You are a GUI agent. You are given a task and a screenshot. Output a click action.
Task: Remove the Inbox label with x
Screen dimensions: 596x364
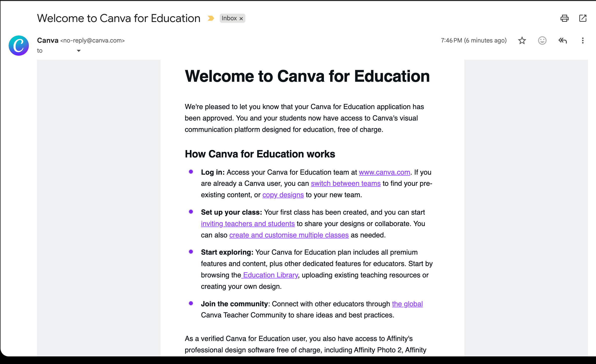[x=241, y=18]
